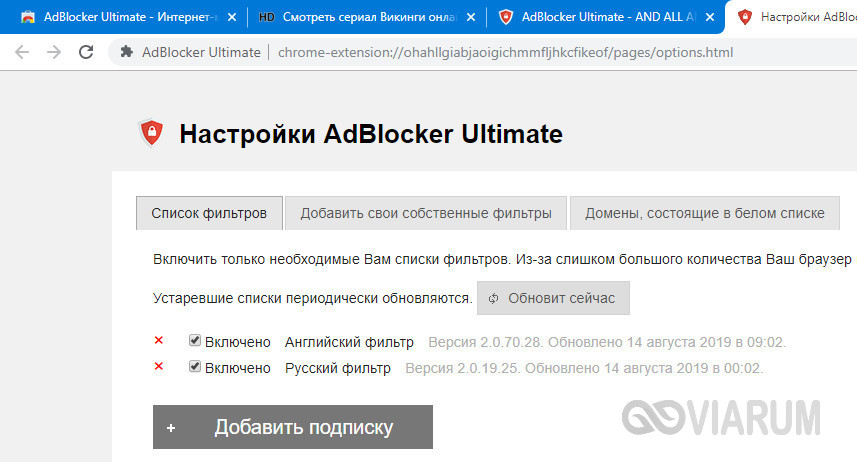Viewport: 857px width, 462px height.
Task: Click the Русский фильтр label
Action: tap(338, 368)
